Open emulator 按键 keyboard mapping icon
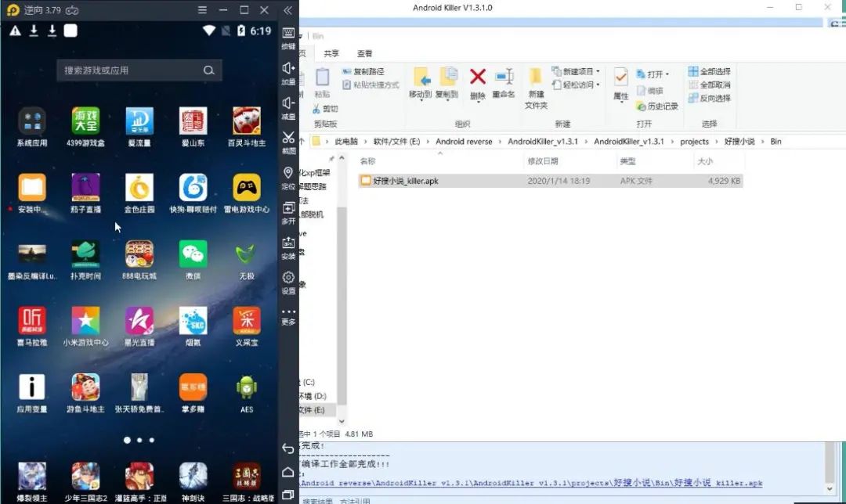Image resolution: width=846 pixels, height=504 pixels. click(288, 33)
